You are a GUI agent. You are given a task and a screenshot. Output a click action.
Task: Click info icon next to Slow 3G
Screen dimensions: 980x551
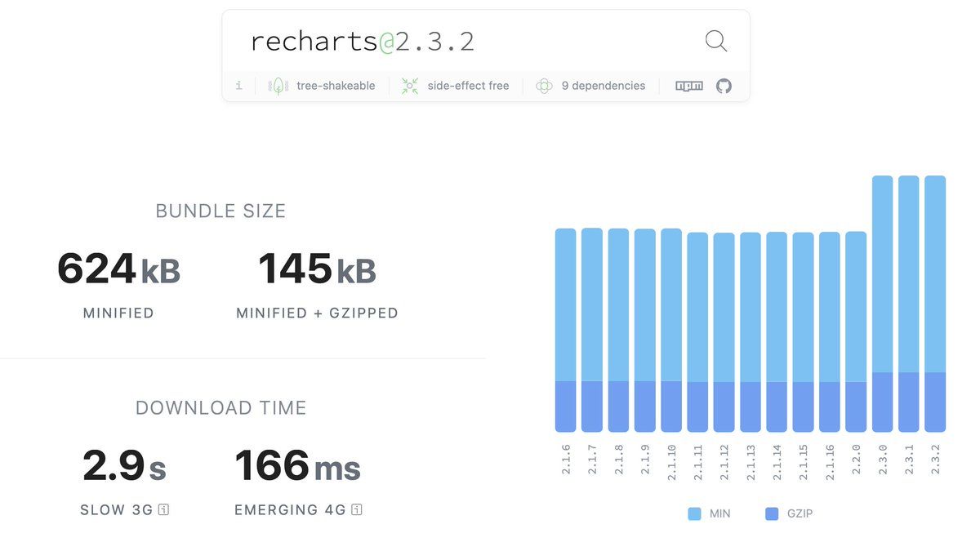[163, 510]
